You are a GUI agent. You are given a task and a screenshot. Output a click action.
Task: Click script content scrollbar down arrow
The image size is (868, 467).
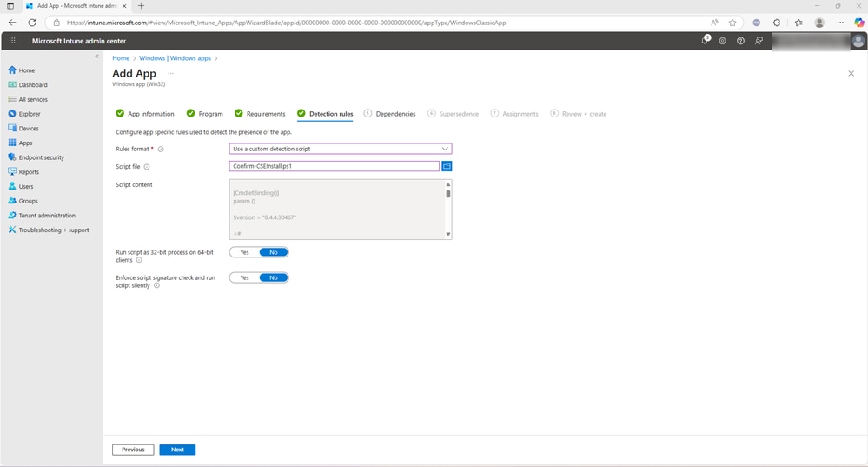447,234
